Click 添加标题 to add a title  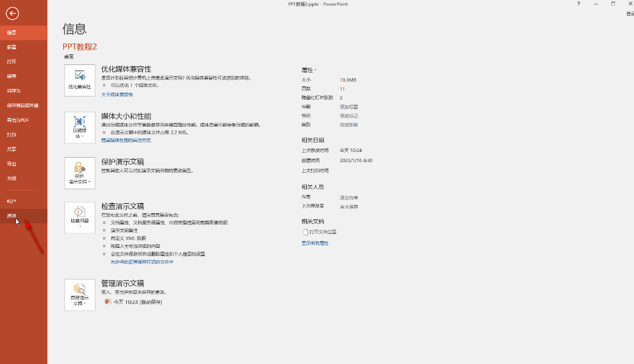[x=349, y=107]
